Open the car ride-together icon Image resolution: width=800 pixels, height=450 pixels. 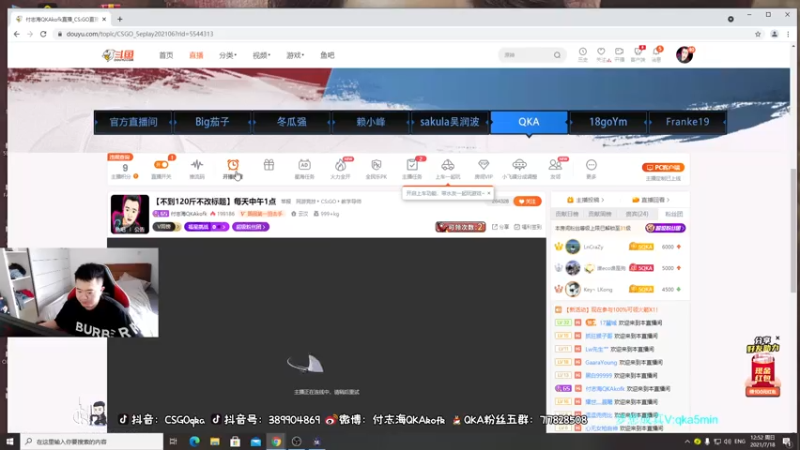pyautogui.click(x=447, y=165)
